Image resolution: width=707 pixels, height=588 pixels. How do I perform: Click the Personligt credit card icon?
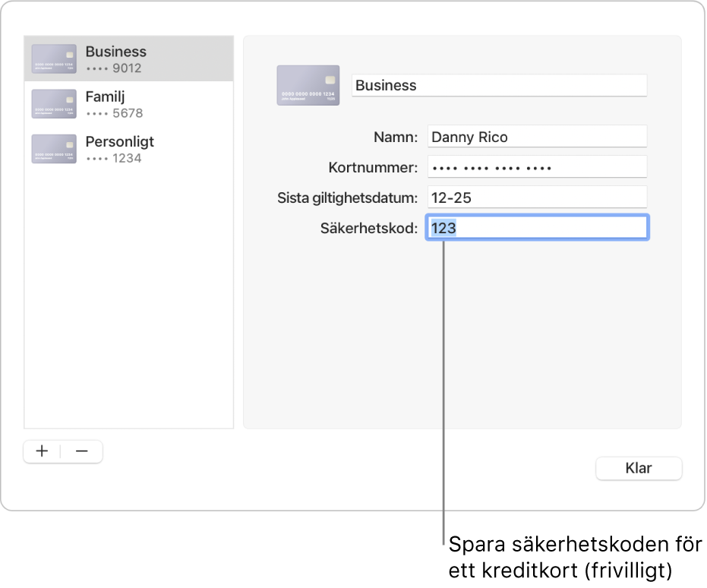click(x=54, y=149)
